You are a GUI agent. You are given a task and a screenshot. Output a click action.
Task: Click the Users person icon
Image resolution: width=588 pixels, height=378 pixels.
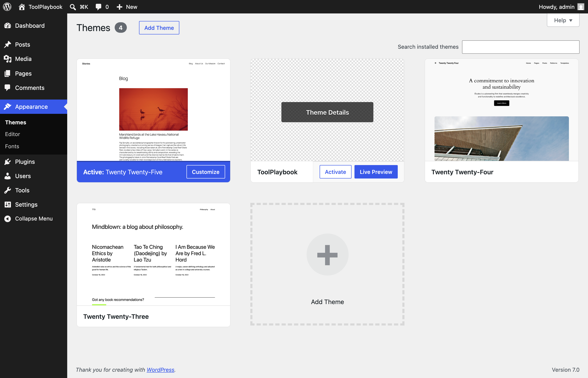coord(8,176)
